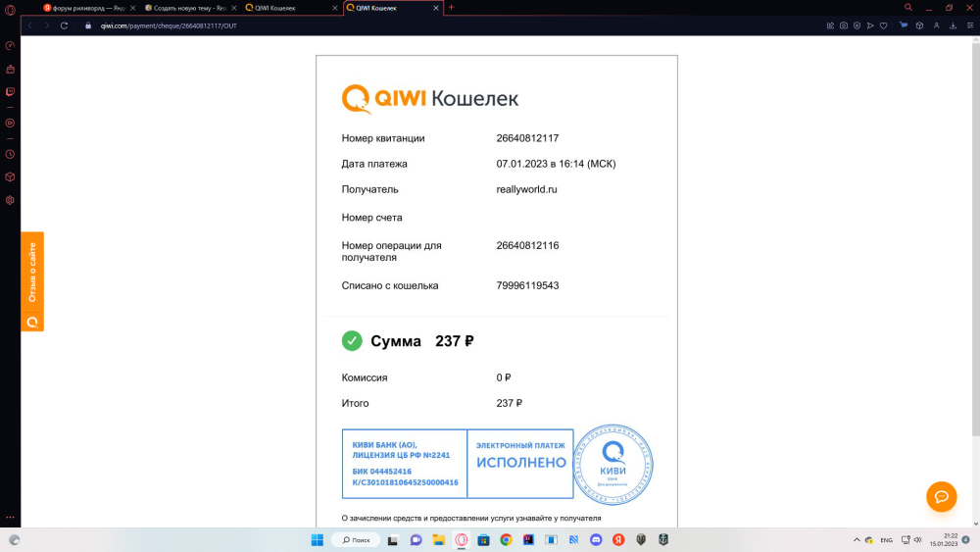Click the "ИСПОЛНЕНО" payment status stamp

click(x=521, y=463)
